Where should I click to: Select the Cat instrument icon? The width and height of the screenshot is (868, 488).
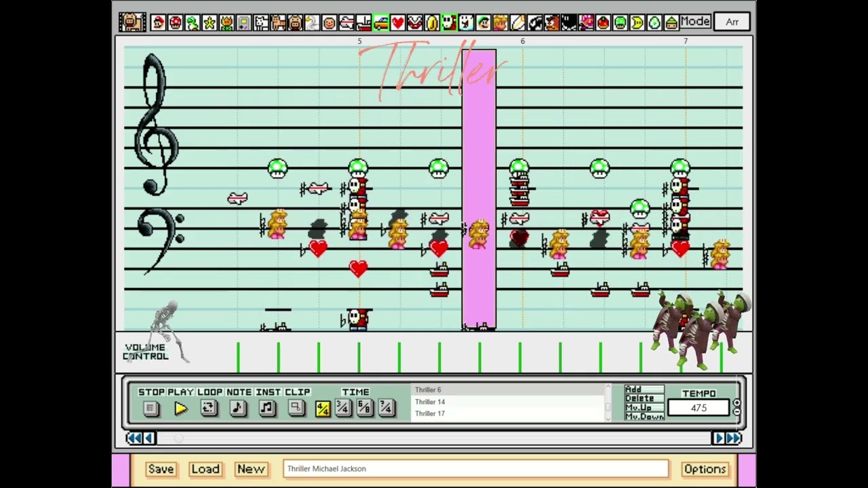278,22
